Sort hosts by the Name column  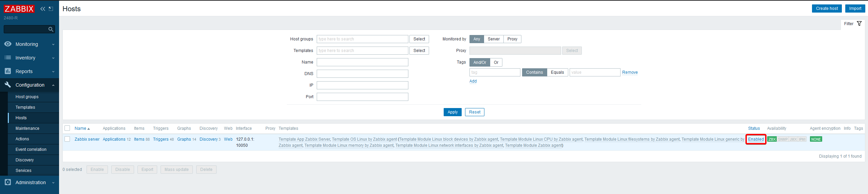click(82, 128)
